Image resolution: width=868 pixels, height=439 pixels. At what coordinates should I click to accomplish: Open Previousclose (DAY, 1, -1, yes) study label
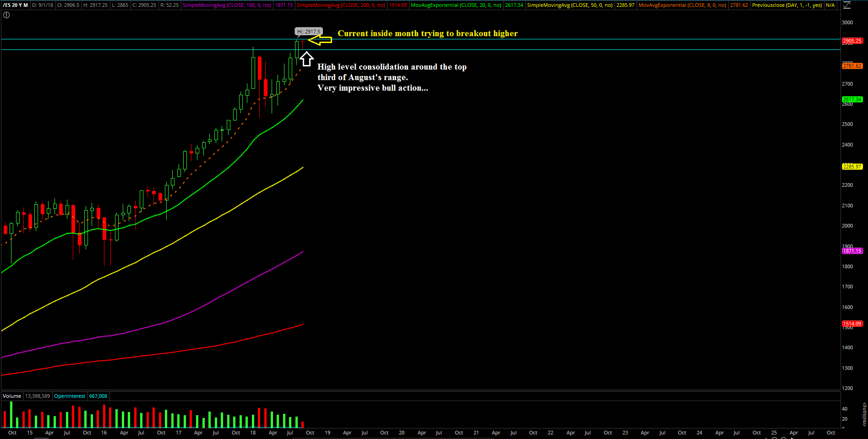click(787, 5)
